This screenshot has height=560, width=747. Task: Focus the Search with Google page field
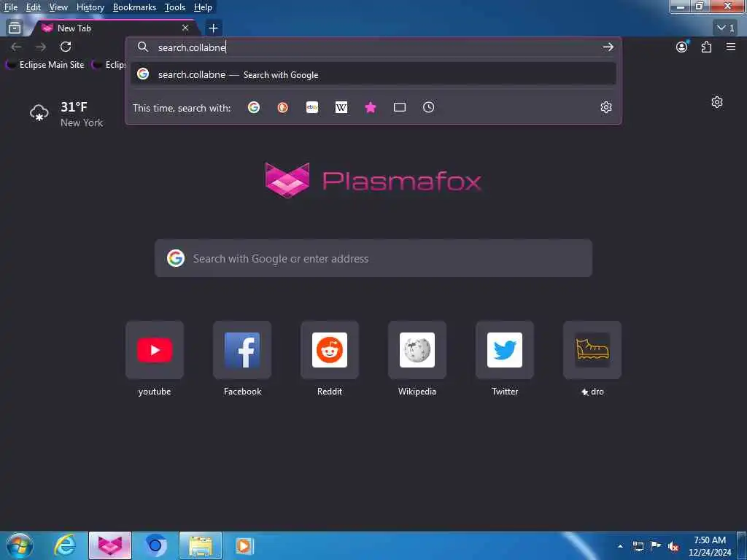[373, 259]
